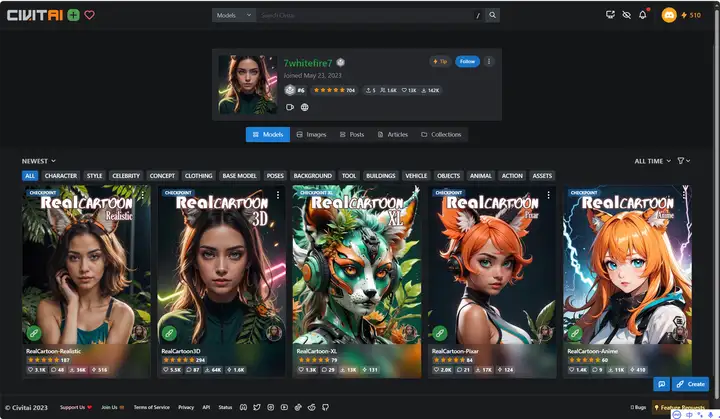This screenshot has height=419, width=720.
Task: Open the orange user avatar menu
Action: (x=669, y=15)
